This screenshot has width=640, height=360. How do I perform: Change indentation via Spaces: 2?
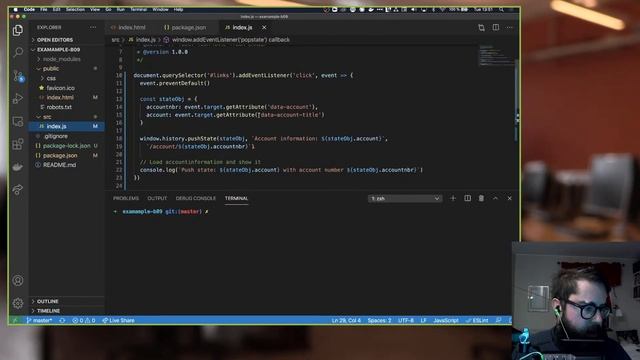pyautogui.click(x=379, y=320)
